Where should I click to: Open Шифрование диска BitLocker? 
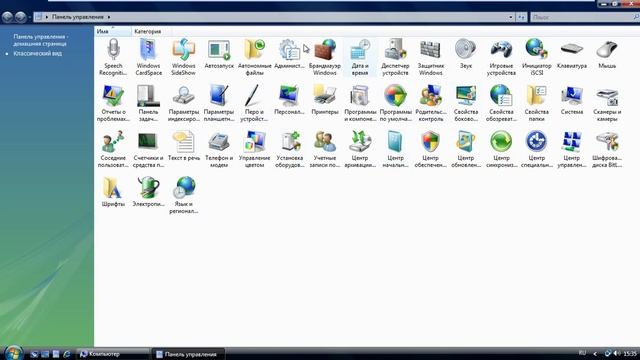click(607, 149)
